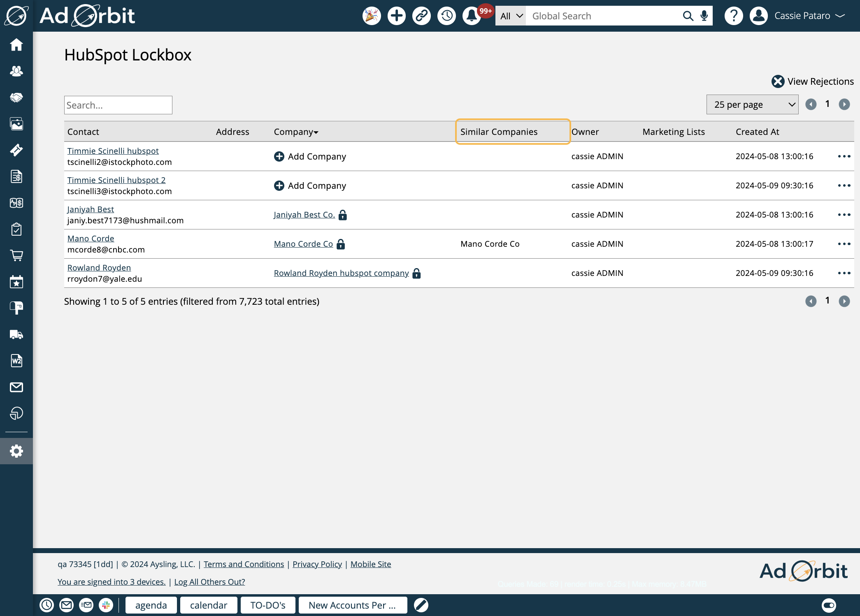This screenshot has height=616, width=860.
Task: Expand the All search scope dropdown
Action: point(510,16)
